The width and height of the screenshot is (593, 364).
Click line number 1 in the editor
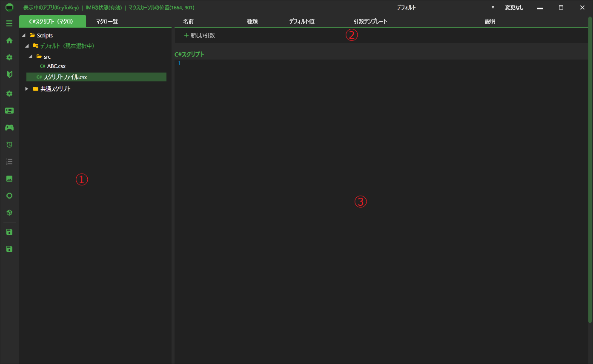179,63
